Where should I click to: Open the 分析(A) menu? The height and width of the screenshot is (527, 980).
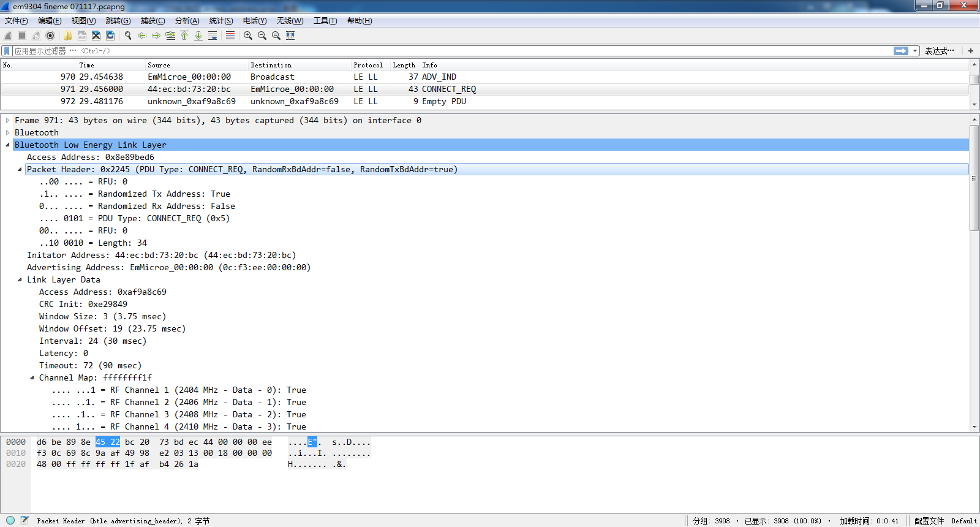pyautogui.click(x=187, y=21)
